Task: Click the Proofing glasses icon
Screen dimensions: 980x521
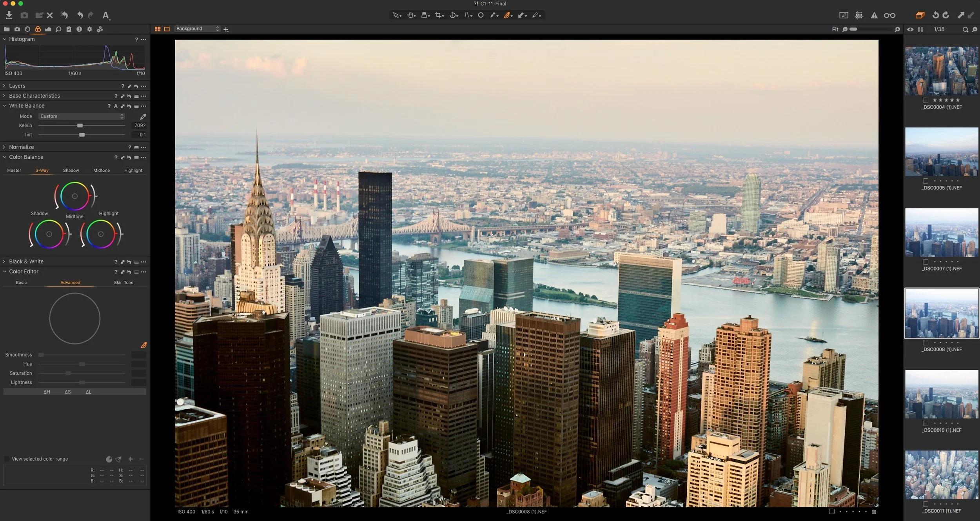Action: [889, 15]
